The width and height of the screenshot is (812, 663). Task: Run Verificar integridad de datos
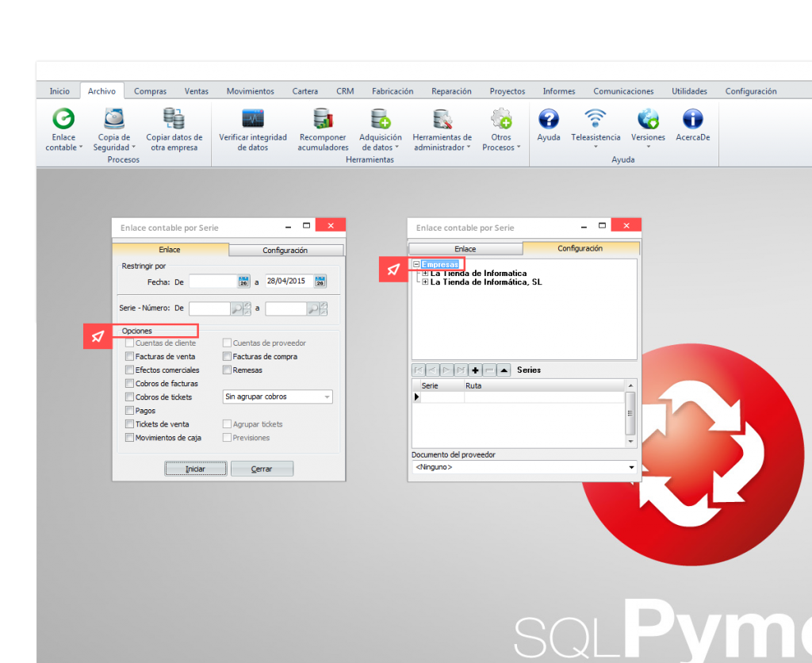252,120
